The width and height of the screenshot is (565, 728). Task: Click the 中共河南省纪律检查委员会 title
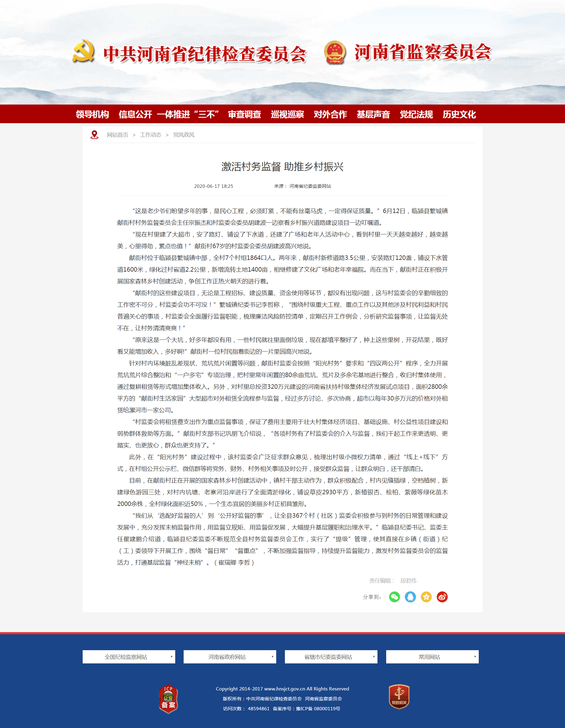point(205,54)
